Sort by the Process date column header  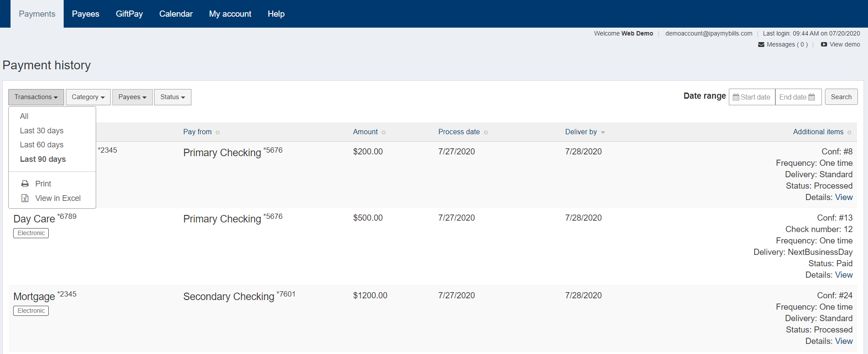tap(459, 132)
